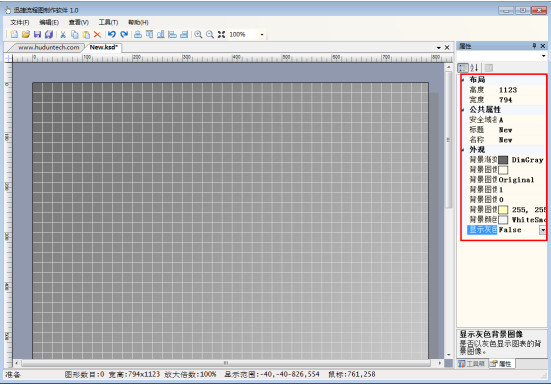Click the redo arrow icon
Viewport: 551px width, 385px height.
coord(124,34)
